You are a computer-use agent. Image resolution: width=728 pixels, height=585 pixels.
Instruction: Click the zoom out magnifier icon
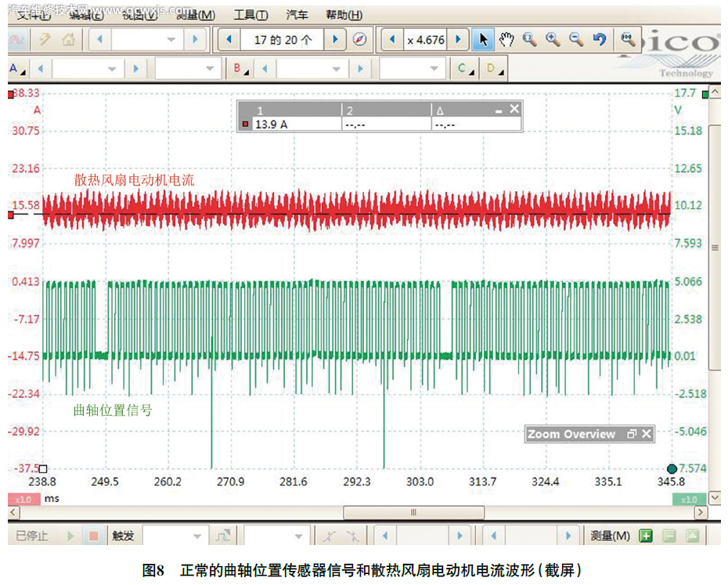pyautogui.click(x=575, y=39)
